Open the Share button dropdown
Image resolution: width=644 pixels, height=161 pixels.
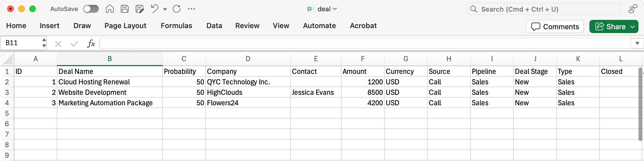point(633,27)
